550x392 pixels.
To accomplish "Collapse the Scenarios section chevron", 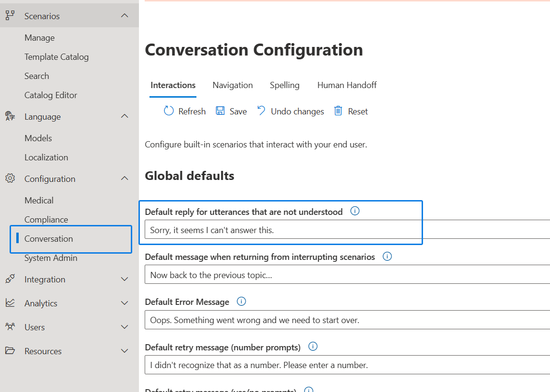I will point(125,16).
